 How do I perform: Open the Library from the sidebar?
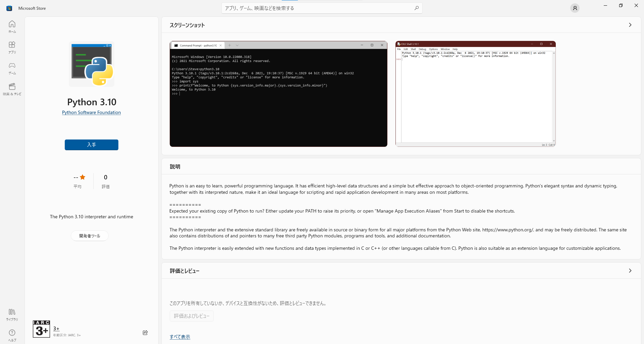[12, 314]
